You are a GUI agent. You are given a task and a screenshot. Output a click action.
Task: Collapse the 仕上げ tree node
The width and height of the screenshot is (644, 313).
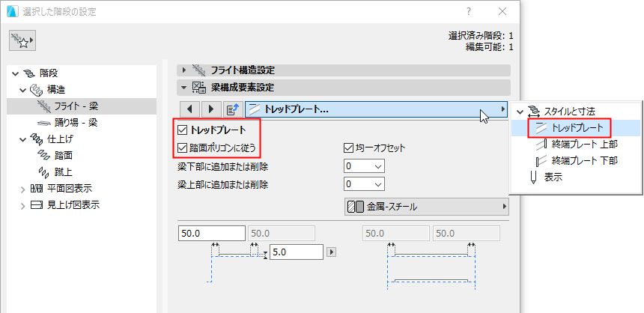coord(22,139)
